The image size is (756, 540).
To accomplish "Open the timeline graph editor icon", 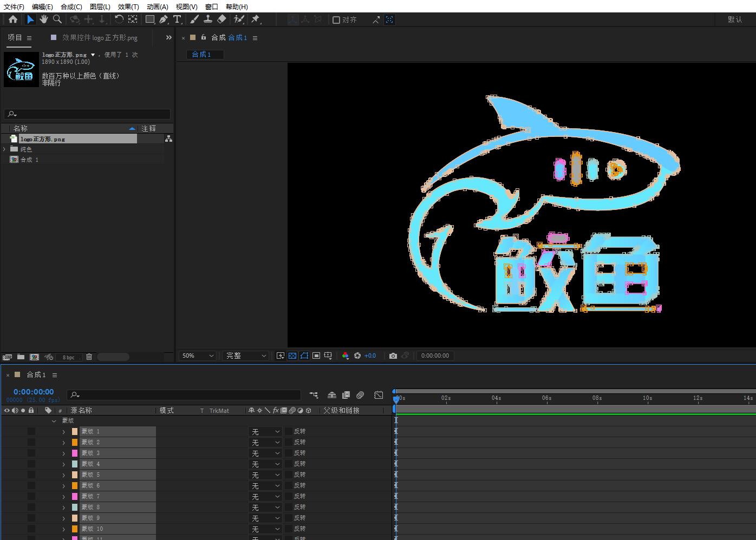I will pos(379,395).
